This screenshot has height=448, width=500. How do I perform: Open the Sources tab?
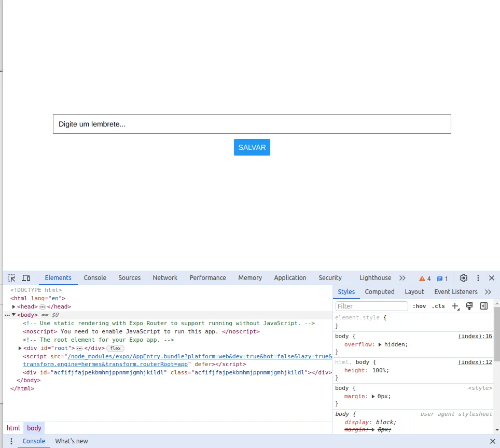[x=130, y=278]
